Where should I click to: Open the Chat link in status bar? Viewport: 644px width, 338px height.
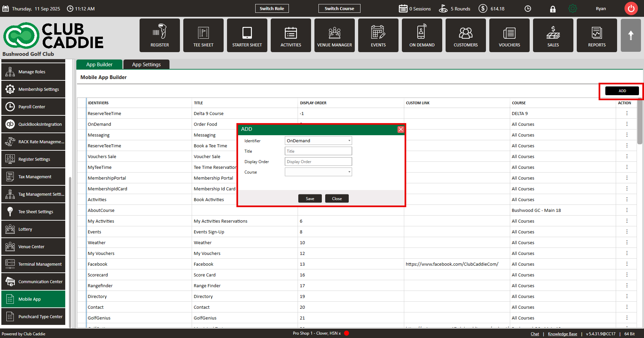pyautogui.click(x=535, y=334)
